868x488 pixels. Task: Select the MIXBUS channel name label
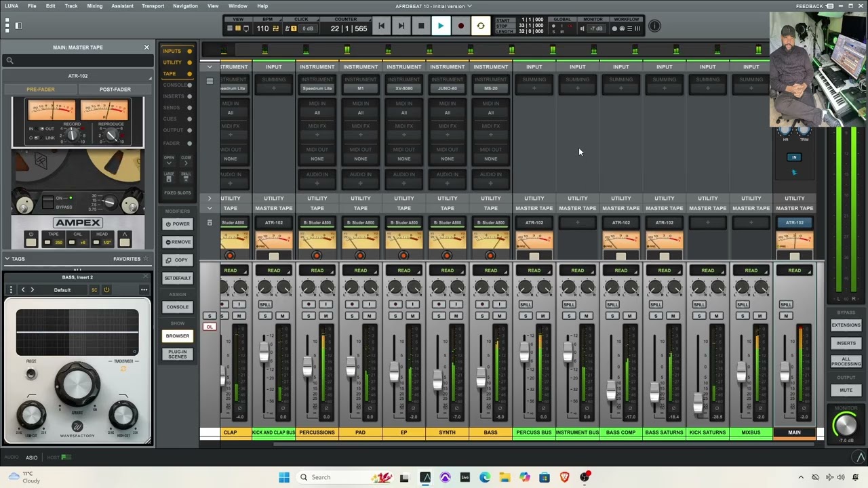[751, 432]
